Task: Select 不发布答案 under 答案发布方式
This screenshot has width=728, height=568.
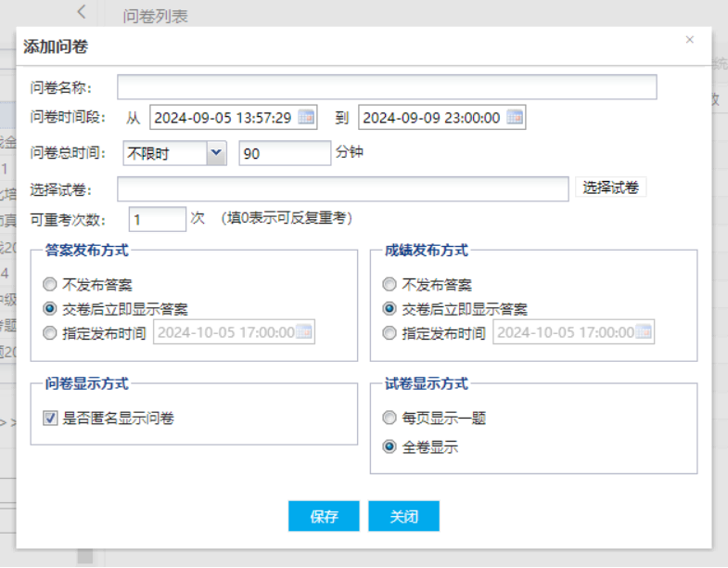Action: tap(50, 285)
